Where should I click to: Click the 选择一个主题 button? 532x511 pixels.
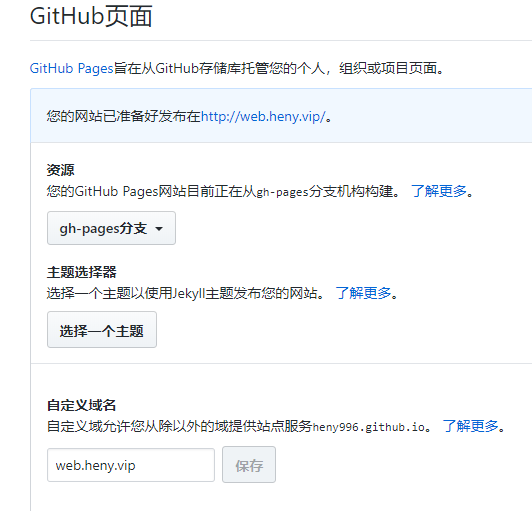(x=102, y=330)
